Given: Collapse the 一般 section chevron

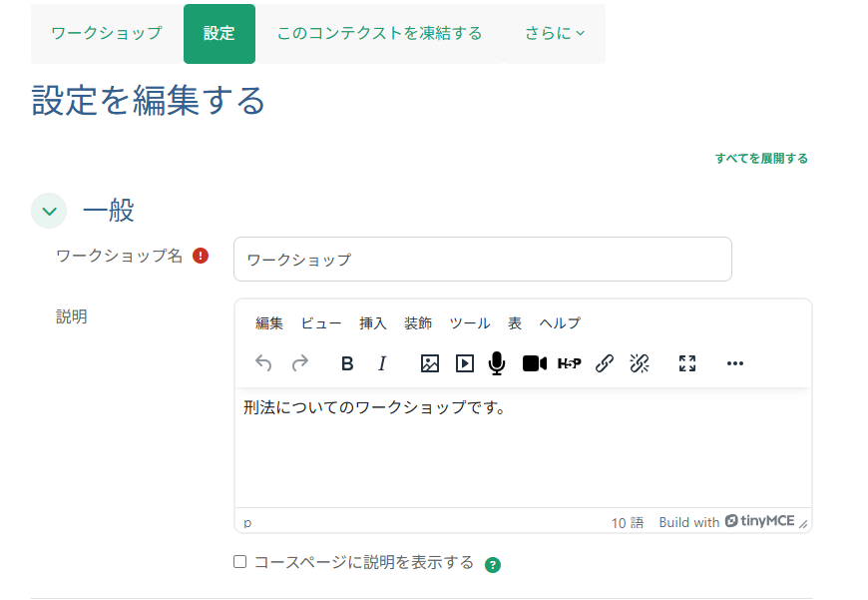Looking at the screenshot, I should click(x=48, y=211).
